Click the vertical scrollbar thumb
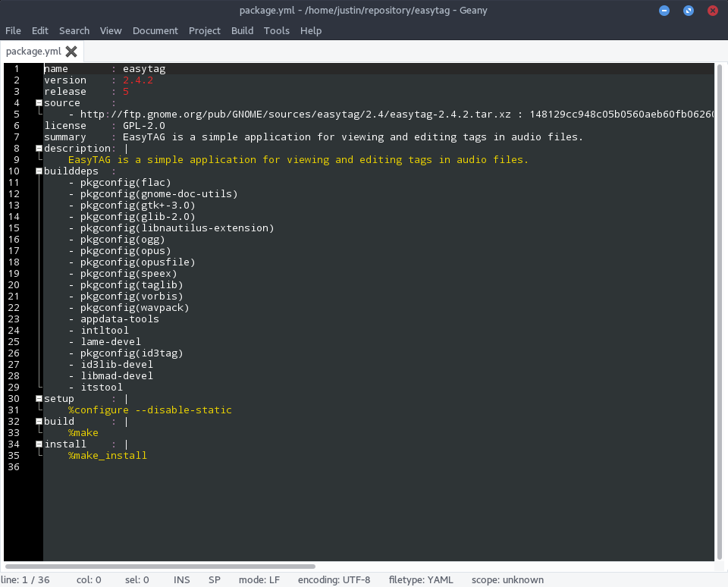The width and height of the screenshot is (728, 587). 719,311
